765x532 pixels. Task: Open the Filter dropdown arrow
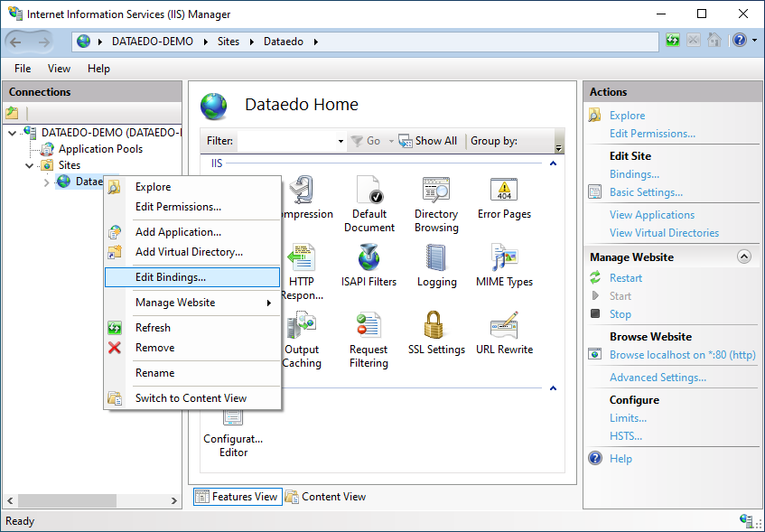341,141
